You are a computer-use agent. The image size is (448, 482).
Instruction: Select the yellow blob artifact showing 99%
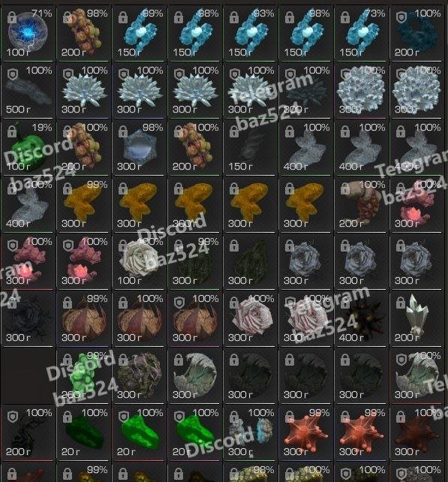(84, 203)
